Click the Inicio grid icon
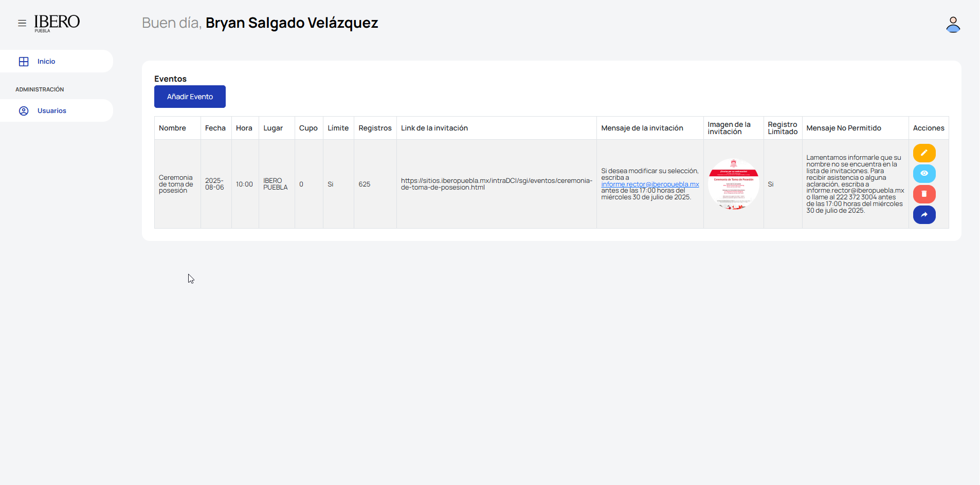Image resolution: width=980 pixels, height=485 pixels. click(x=24, y=62)
